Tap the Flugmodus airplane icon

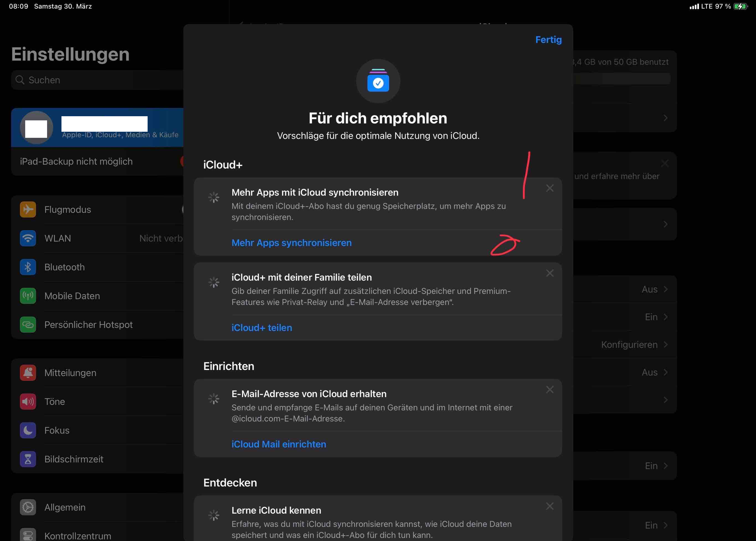(x=28, y=209)
